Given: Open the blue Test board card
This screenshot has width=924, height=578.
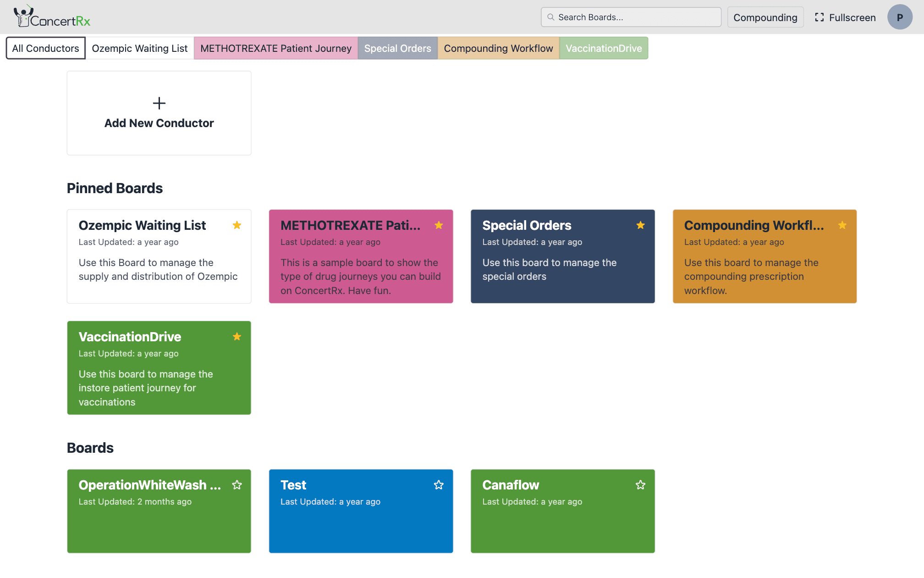Looking at the screenshot, I should pyautogui.click(x=361, y=523).
